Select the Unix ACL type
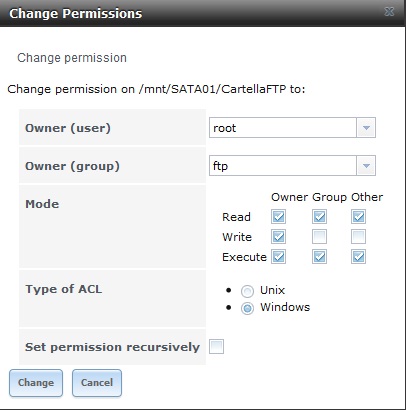 point(247,291)
